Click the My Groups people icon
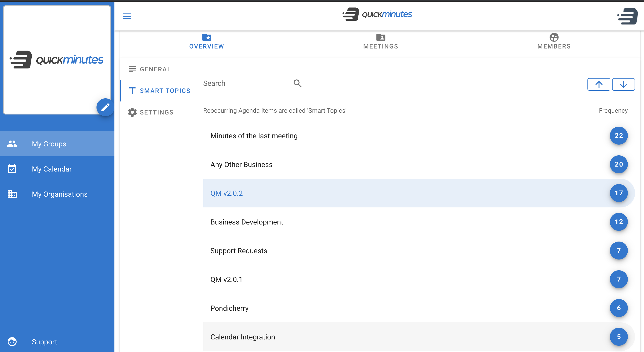 point(12,144)
